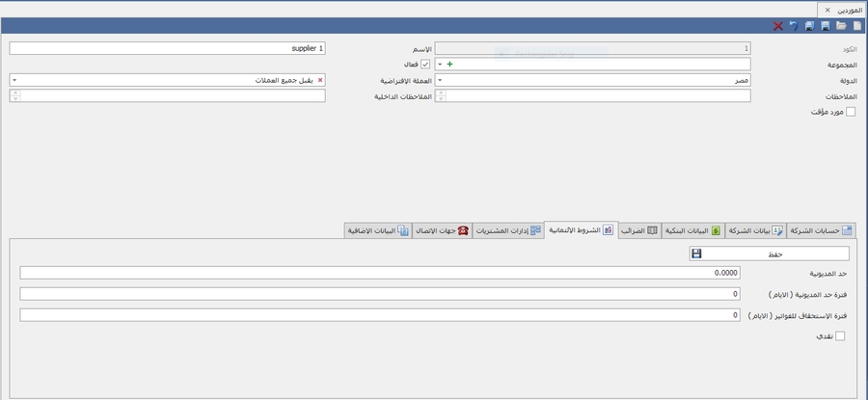The width and height of the screenshot is (868, 400).
Task: Open the المجموعة group dropdown arrow
Action: 441,64
